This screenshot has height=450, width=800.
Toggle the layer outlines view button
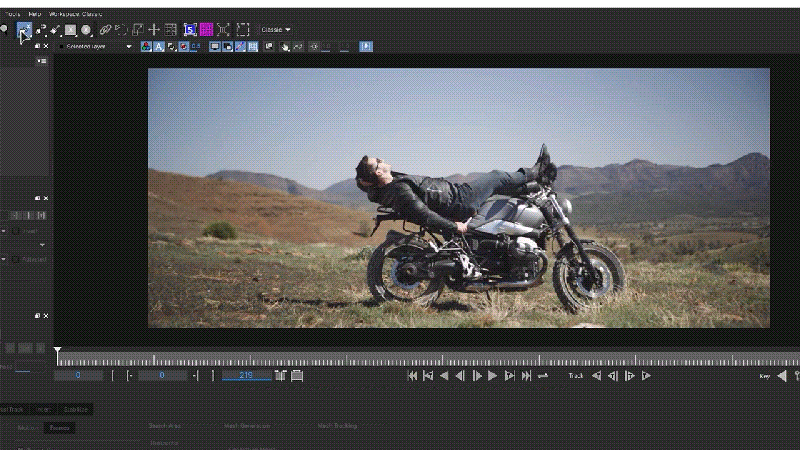click(x=228, y=46)
